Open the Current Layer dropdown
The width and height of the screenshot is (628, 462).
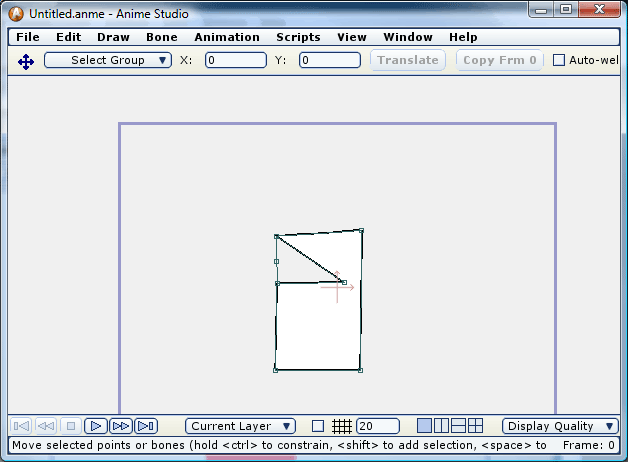click(x=240, y=426)
